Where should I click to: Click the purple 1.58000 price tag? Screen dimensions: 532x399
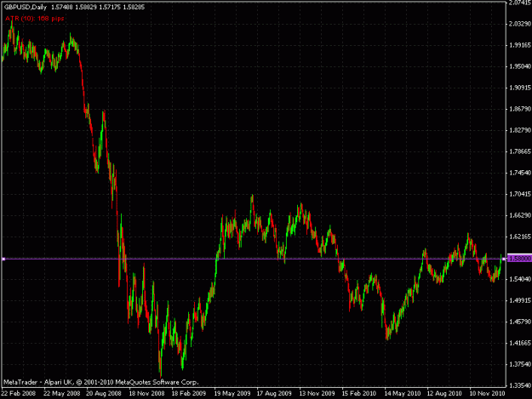pyautogui.click(x=519, y=259)
